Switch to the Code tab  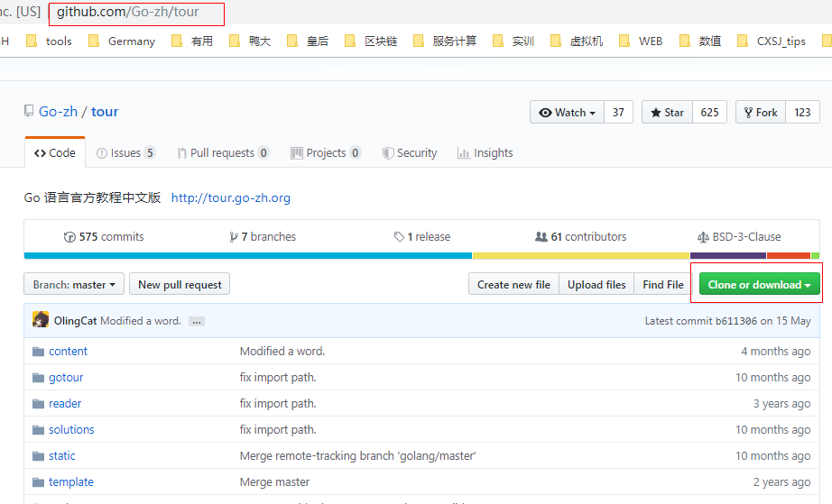click(55, 152)
